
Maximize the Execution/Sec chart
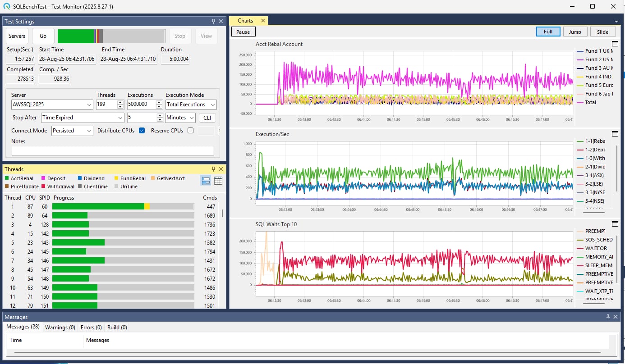(615, 134)
